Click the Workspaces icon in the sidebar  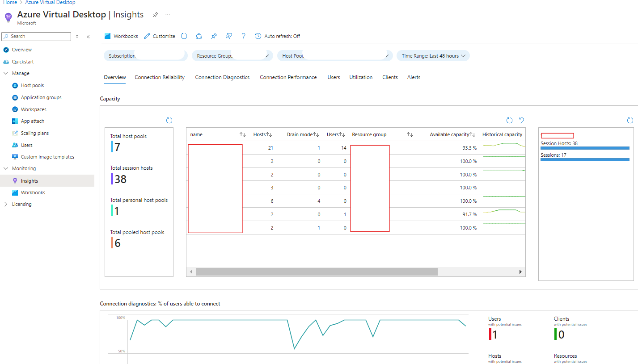coord(15,109)
